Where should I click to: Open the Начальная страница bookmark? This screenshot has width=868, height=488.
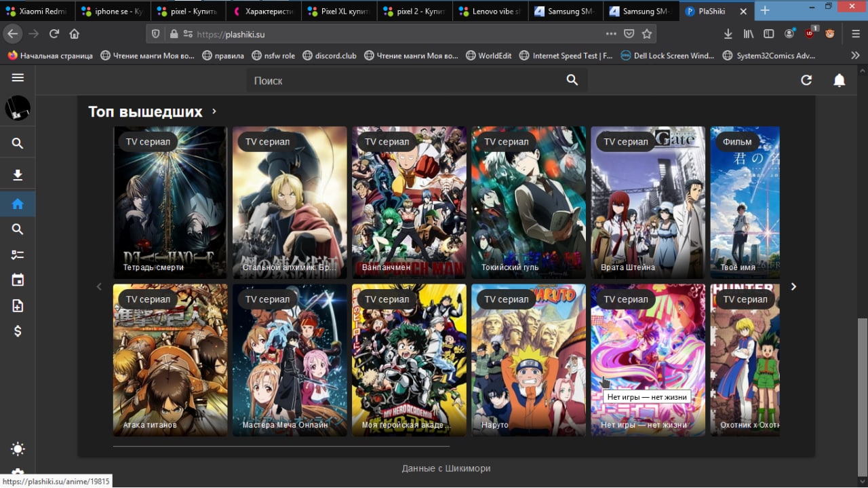(50, 56)
